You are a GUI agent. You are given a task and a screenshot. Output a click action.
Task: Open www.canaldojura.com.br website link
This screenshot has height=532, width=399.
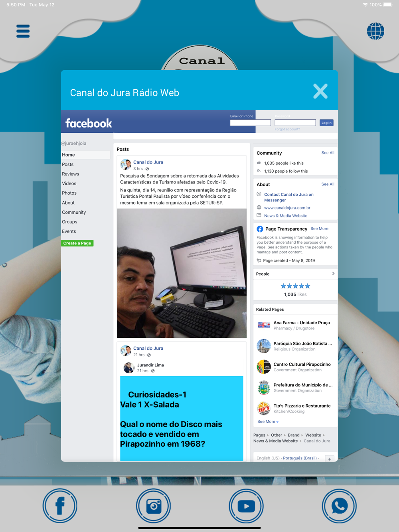(287, 208)
